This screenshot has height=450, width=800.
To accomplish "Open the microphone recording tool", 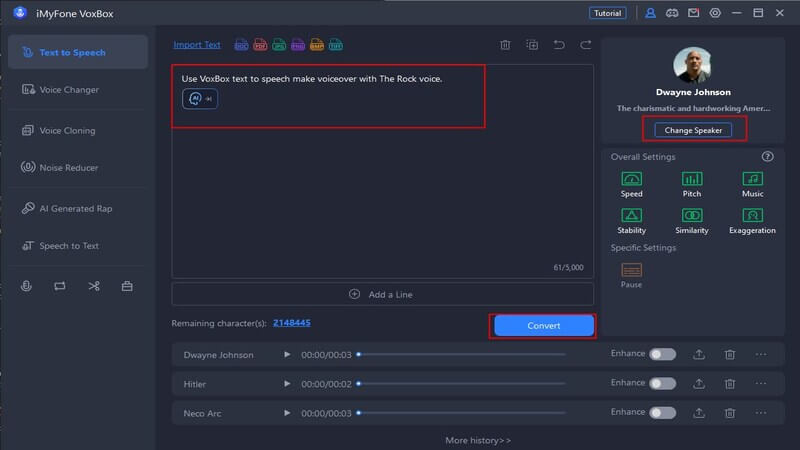I will pos(26,286).
